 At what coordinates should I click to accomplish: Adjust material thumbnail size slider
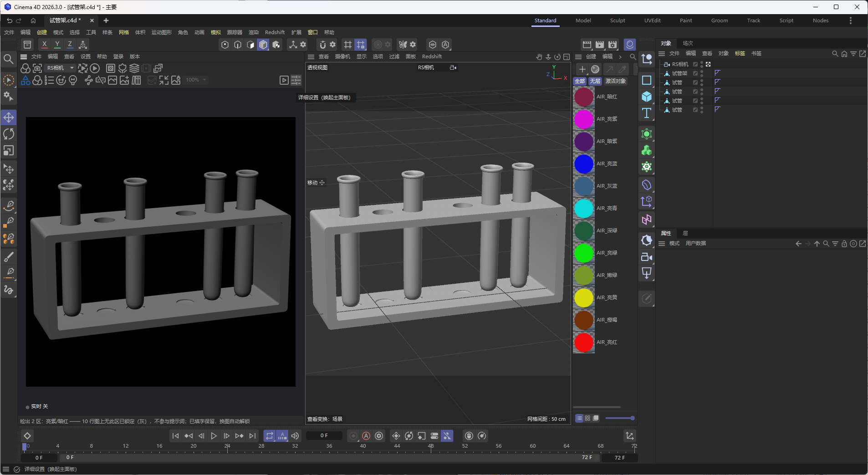(620, 418)
